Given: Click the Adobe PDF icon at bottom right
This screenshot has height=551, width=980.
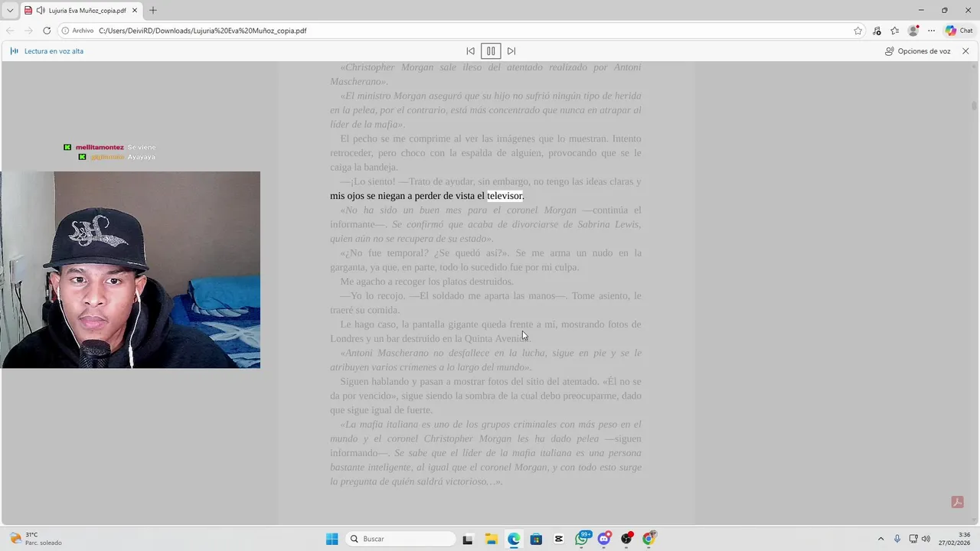Looking at the screenshot, I should coord(957,502).
